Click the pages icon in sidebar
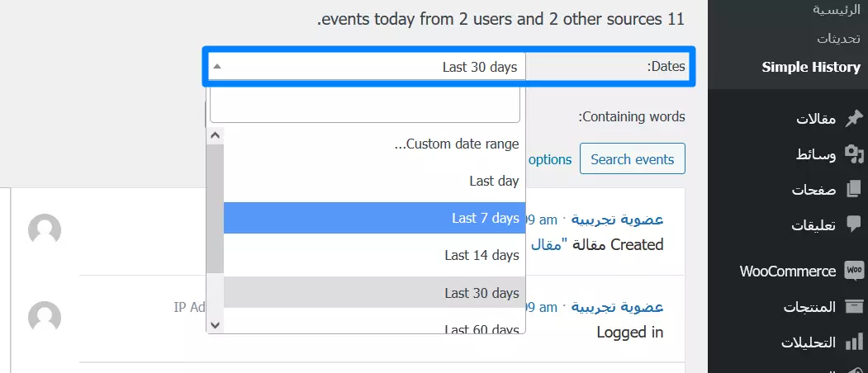The image size is (868, 373). 854,189
